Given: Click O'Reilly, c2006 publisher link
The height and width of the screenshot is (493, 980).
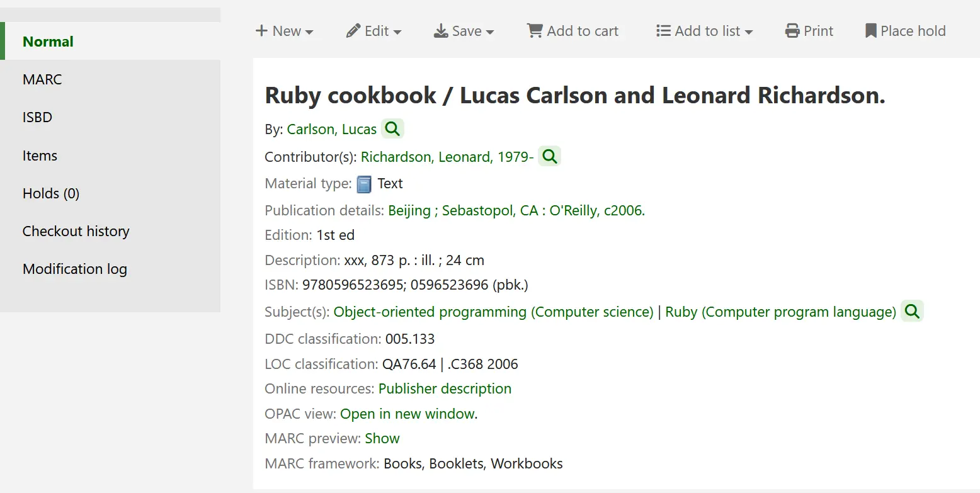Looking at the screenshot, I should [x=597, y=211].
